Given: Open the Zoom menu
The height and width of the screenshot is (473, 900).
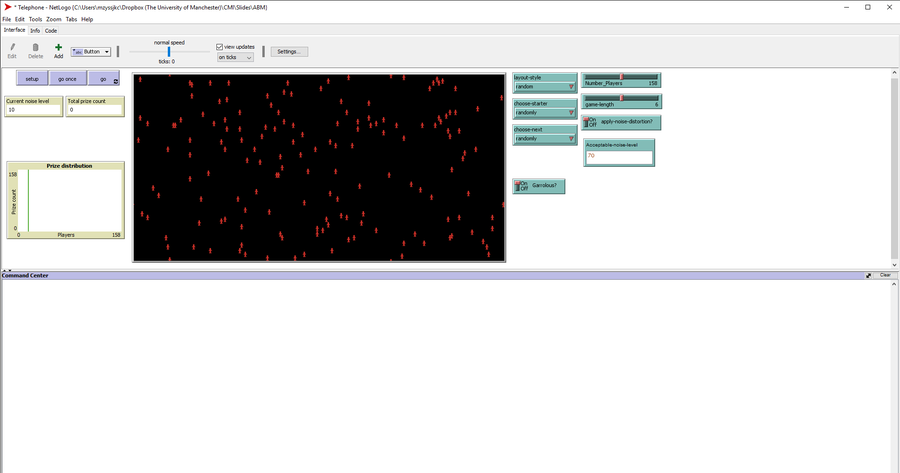Looking at the screenshot, I should (x=54, y=19).
